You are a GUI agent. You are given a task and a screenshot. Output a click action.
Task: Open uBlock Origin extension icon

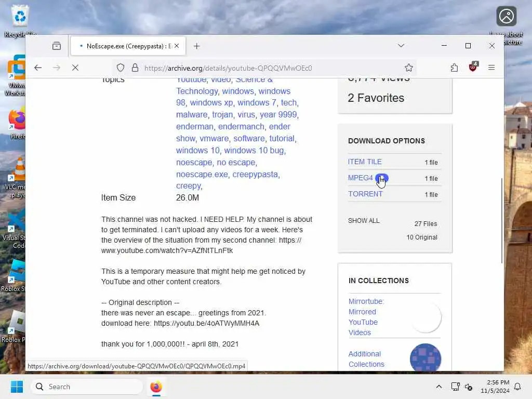pos(473,67)
